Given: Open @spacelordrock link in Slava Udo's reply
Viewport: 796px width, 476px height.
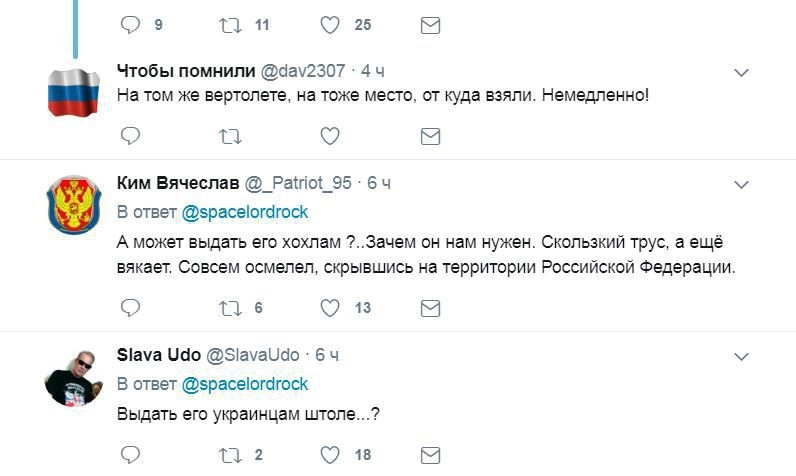Looking at the screenshot, I should 244,384.
